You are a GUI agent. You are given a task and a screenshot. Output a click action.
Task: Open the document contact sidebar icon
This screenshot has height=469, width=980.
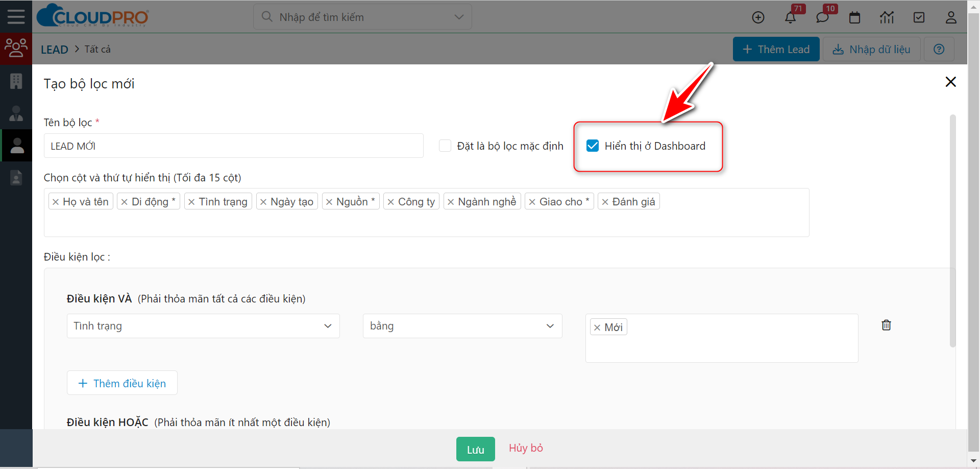(x=16, y=177)
